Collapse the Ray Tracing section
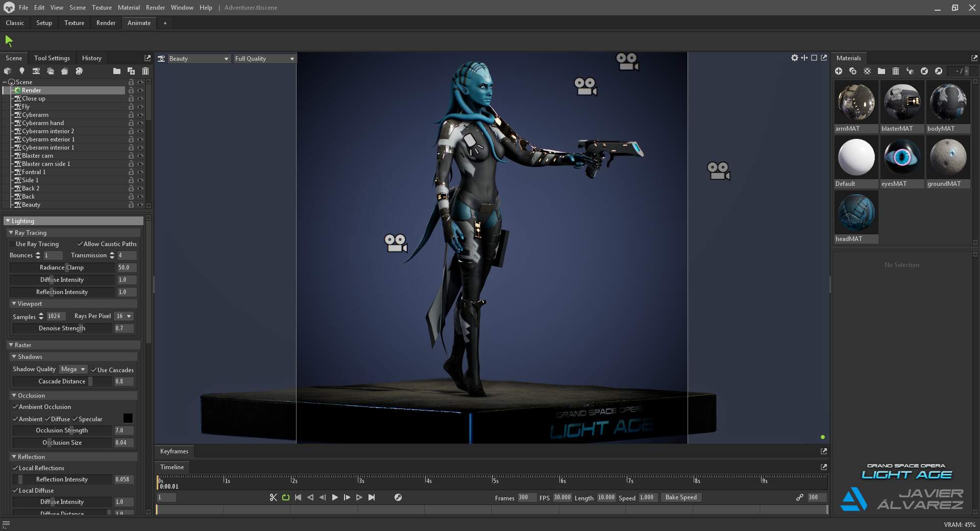Image resolution: width=980 pixels, height=531 pixels. point(11,232)
